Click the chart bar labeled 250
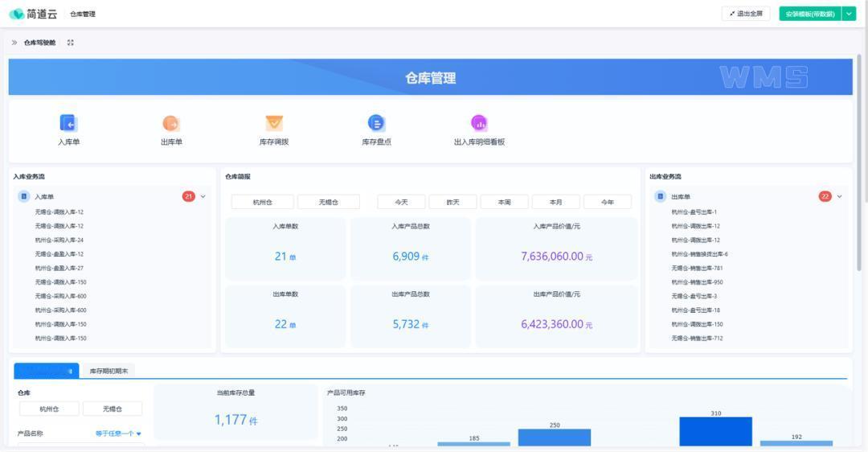Screen dimensions: 868x452 (554, 438)
